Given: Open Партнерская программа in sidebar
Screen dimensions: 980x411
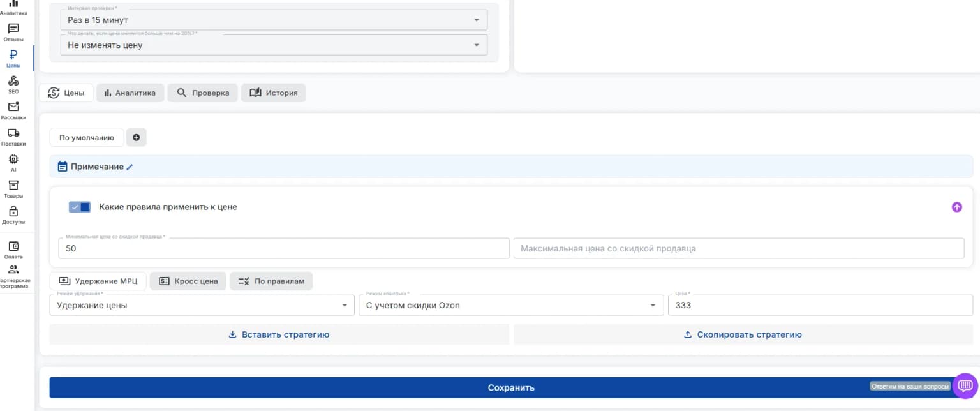Looking at the screenshot, I should pos(13,277).
